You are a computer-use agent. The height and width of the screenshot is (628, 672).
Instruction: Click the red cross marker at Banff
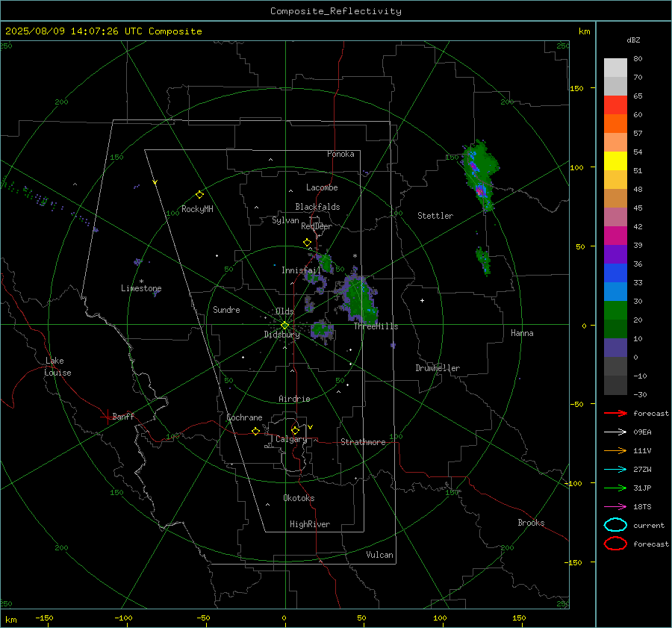pyautogui.click(x=107, y=417)
